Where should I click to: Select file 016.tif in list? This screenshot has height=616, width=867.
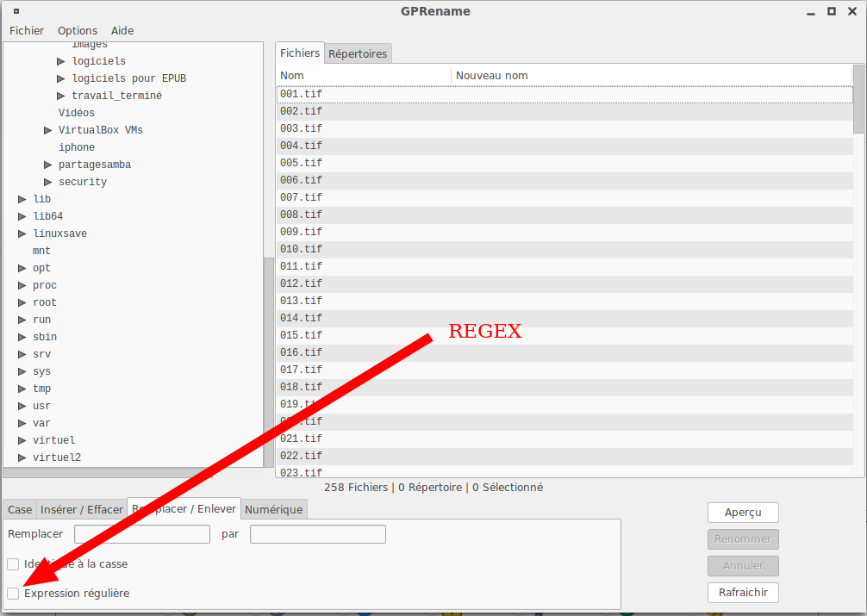click(x=564, y=352)
